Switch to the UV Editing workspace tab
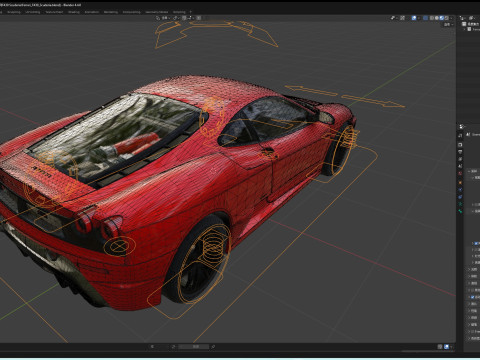 point(33,12)
